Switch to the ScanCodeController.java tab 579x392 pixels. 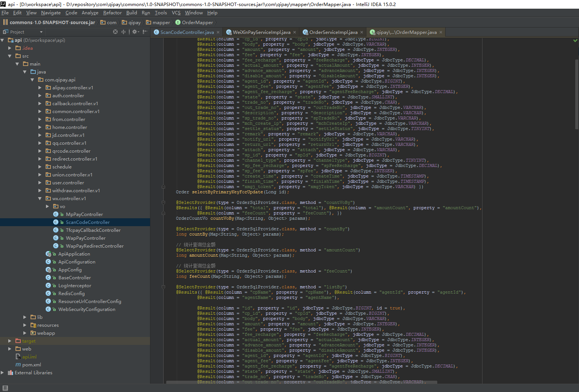point(187,32)
